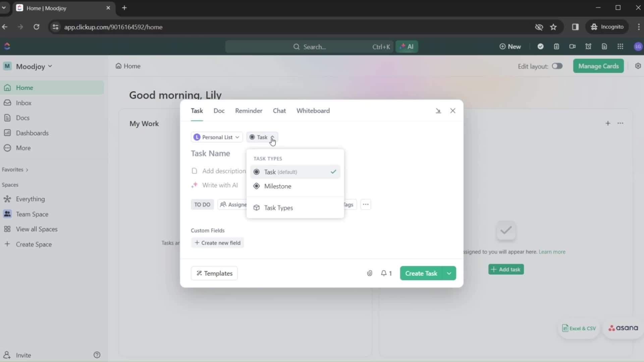Click Task Types option in dropdown
This screenshot has height=362, width=644.
(x=278, y=208)
